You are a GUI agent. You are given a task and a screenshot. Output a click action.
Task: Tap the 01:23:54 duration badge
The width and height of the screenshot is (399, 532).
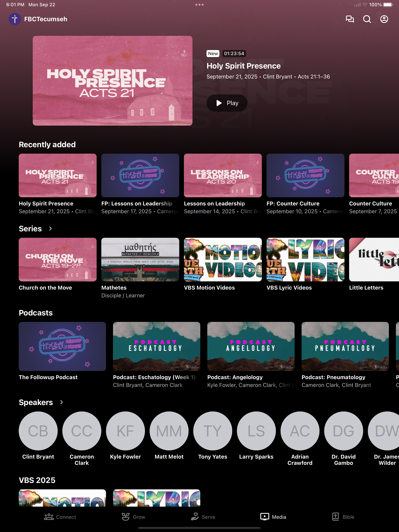click(234, 53)
